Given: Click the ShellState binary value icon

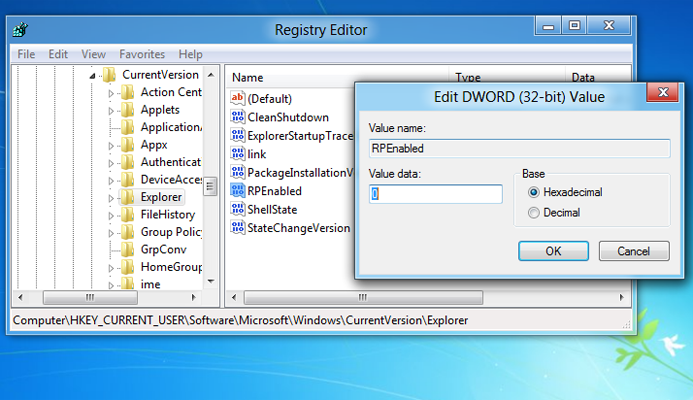Looking at the screenshot, I should (x=237, y=209).
